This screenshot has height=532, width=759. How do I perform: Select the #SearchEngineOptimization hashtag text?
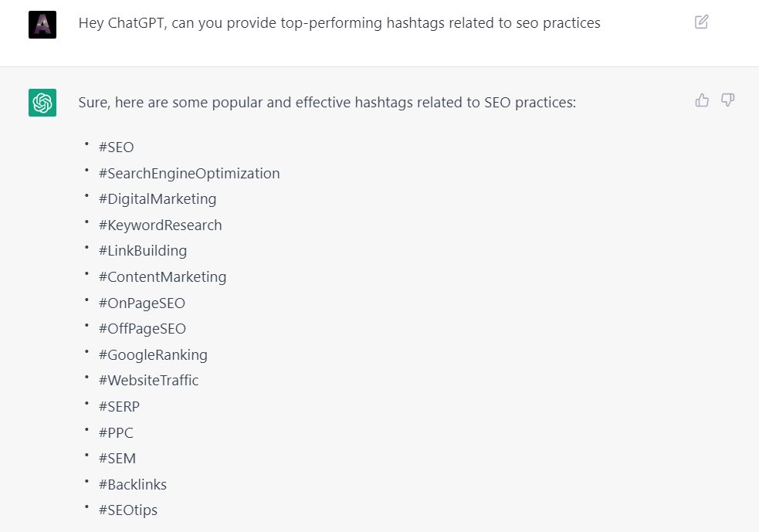click(x=189, y=174)
